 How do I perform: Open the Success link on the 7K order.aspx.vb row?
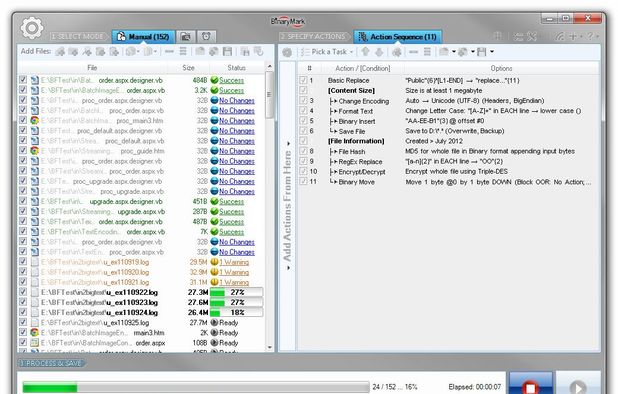231,232
